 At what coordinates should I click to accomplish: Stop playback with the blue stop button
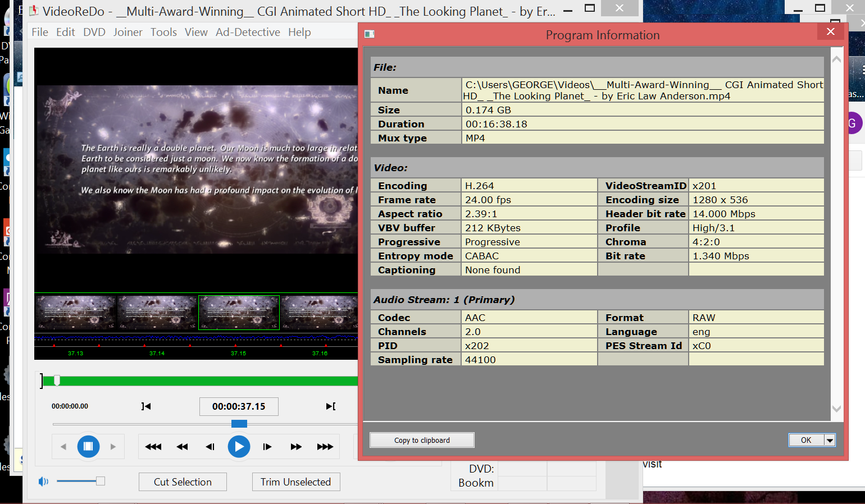[x=88, y=447]
